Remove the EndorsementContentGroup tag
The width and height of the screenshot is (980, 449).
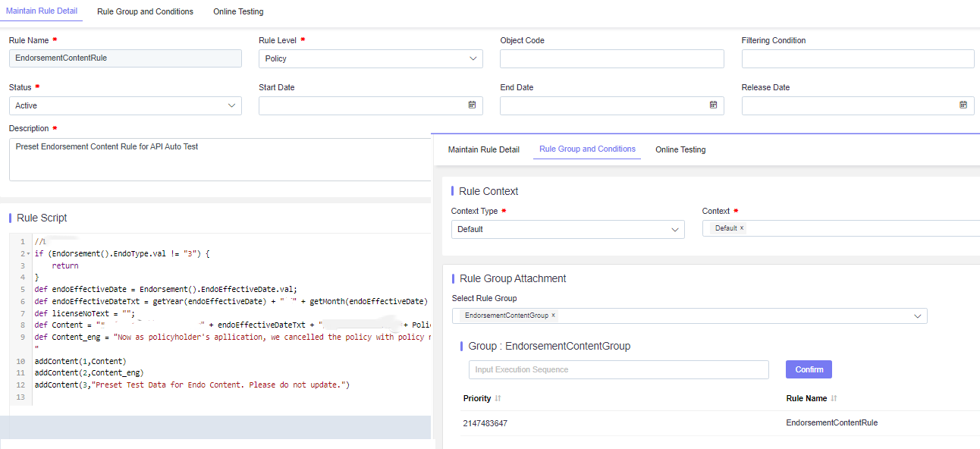(x=553, y=316)
